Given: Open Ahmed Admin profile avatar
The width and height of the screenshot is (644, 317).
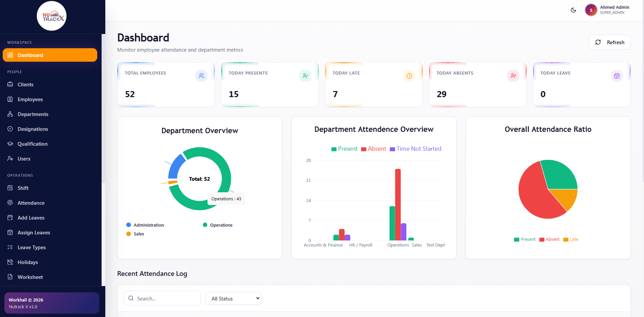Looking at the screenshot, I should tap(591, 10).
